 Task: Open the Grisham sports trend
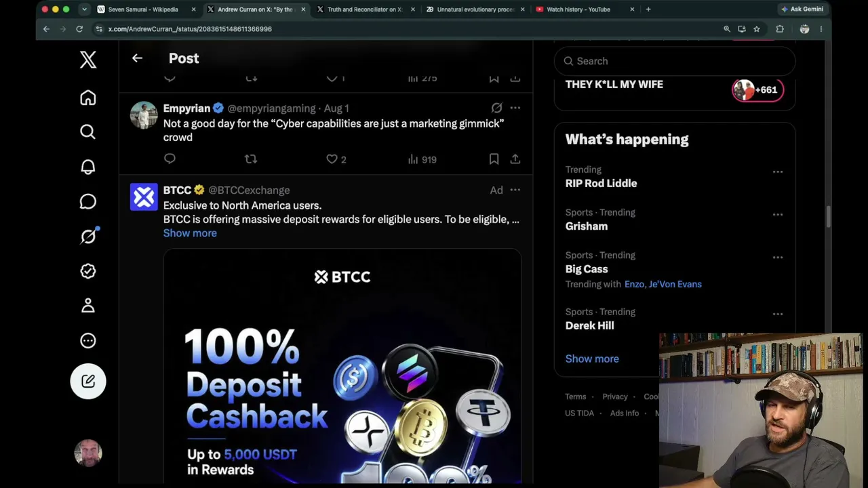587,226
